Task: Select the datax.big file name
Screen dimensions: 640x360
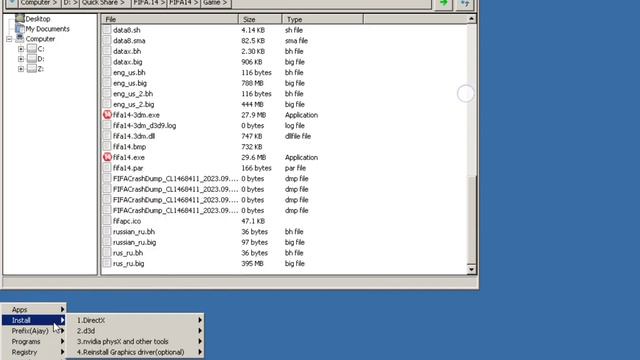Action: point(128,62)
